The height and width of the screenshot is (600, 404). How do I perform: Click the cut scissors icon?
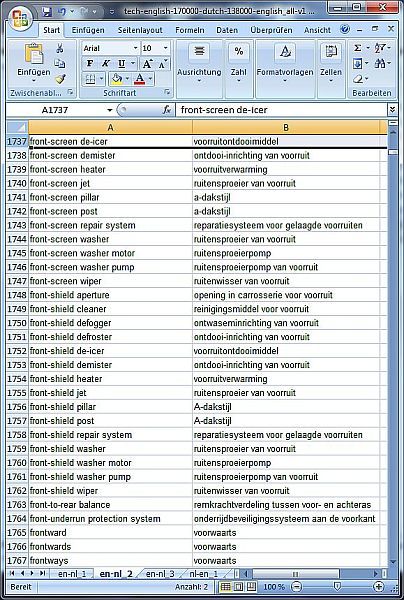tap(60, 48)
